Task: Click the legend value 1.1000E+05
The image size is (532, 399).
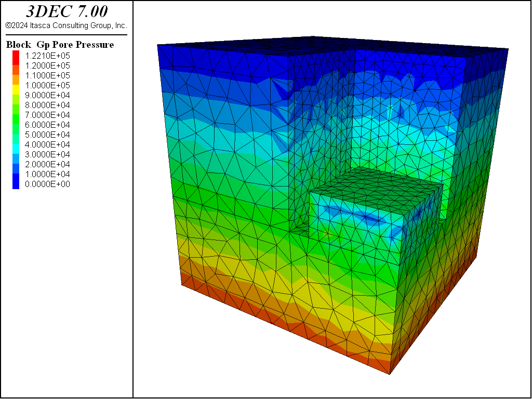Action: click(47, 75)
